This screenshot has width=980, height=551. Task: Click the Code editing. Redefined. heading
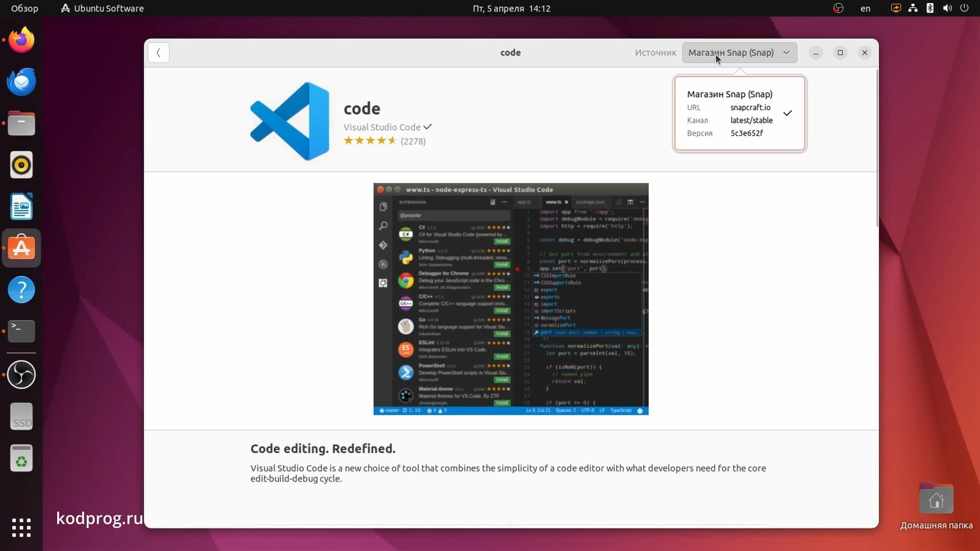pyautogui.click(x=323, y=449)
